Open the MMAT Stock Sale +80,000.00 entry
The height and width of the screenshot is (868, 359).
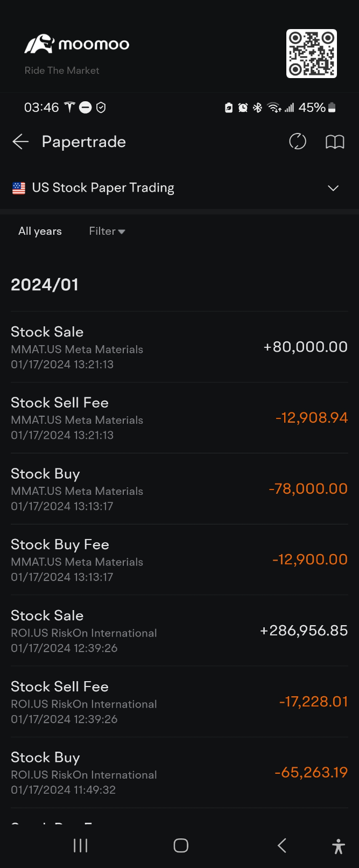(179, 347)
